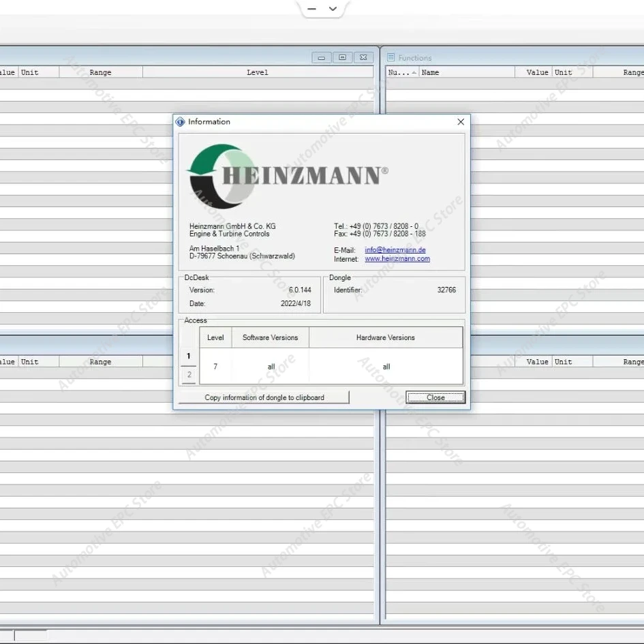Click Unit column header in Functions panel
644x644 pixels.
click(x=572, y=72)
